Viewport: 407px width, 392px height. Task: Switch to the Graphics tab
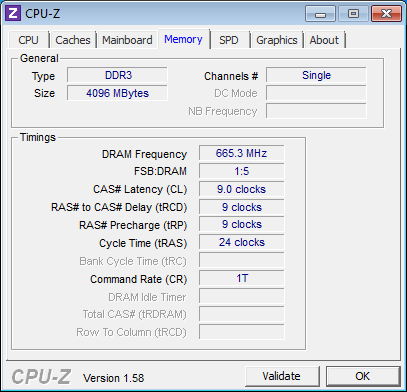pyautogui.click(x=277, y=40)
